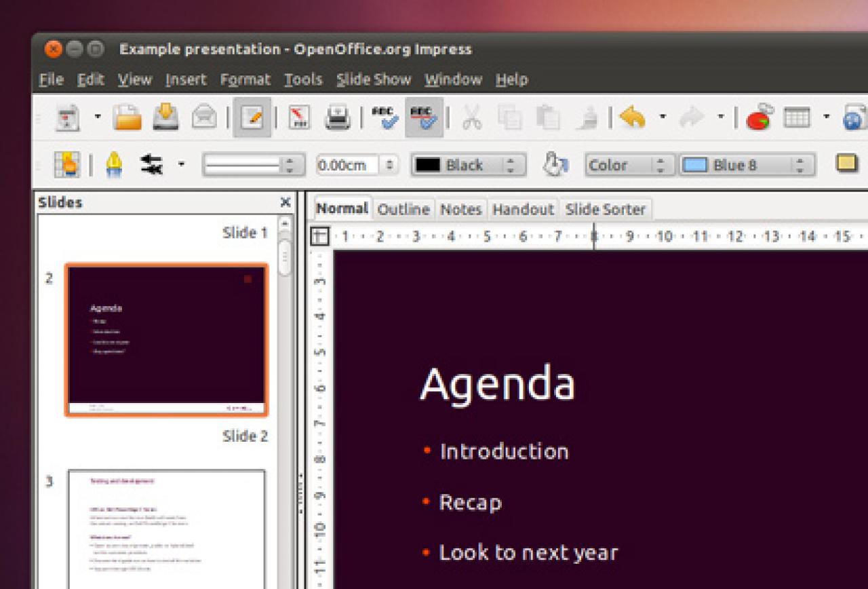Click the Copy icon
Viewport: 868px width, 589px height.
click(x=509, y=117)
